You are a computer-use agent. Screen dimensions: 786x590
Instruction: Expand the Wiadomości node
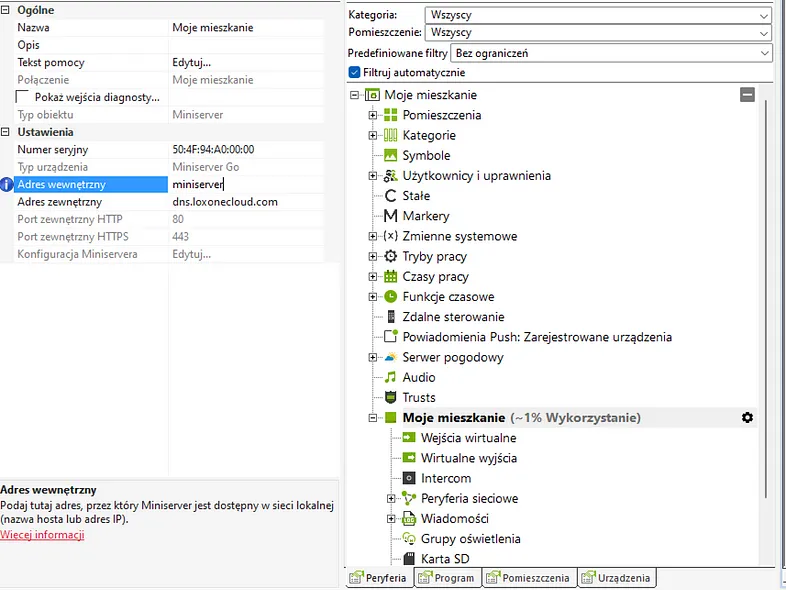(x=391, y=518)
